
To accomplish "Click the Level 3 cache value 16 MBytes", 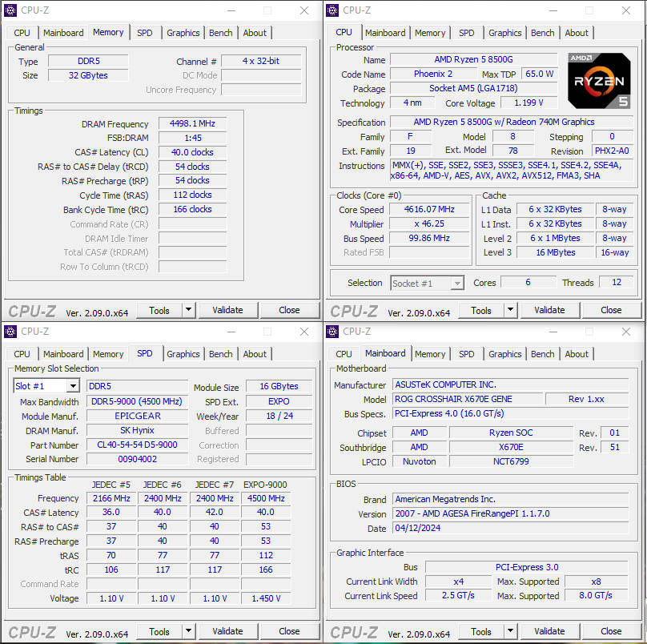I will pyautogui.click(x=556, y=252).
